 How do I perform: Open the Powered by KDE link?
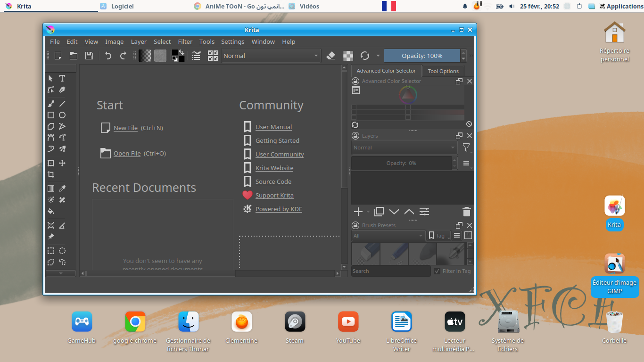[x=279, y=209]
